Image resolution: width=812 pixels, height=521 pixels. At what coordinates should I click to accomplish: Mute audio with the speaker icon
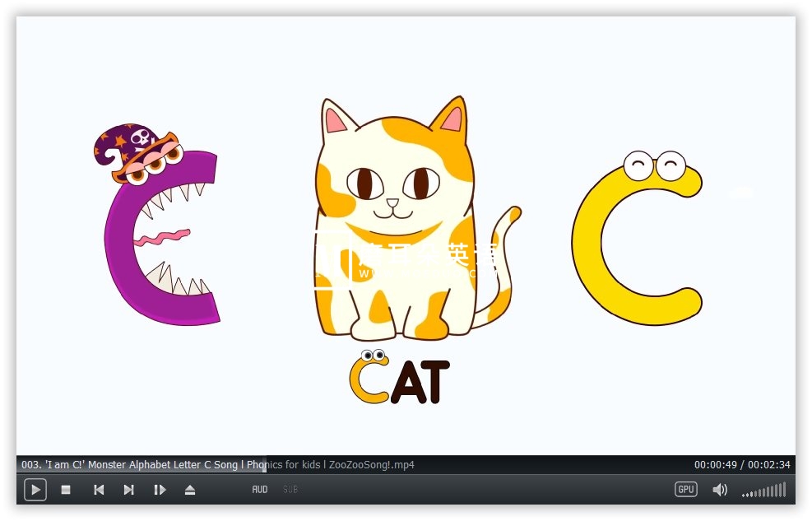[720, 490]
